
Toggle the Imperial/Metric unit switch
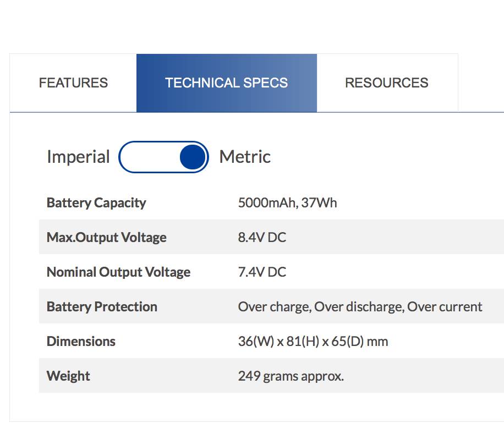[163, 157]
